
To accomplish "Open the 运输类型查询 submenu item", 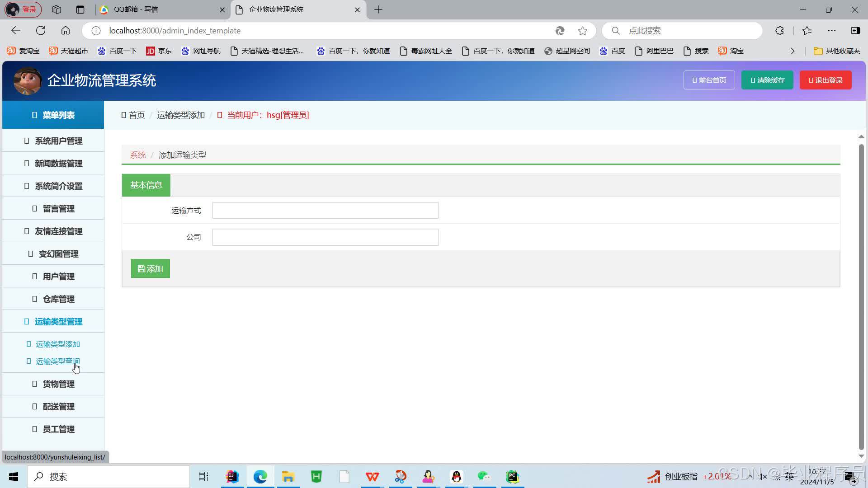I will [x=57, y=361].
